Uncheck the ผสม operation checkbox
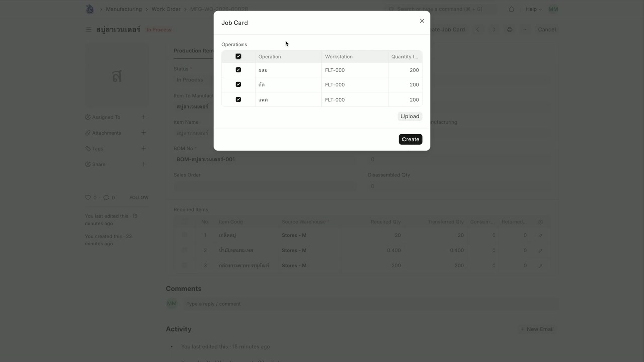The image size is (644, 362). pyautogui.click(x=238, y=70)
